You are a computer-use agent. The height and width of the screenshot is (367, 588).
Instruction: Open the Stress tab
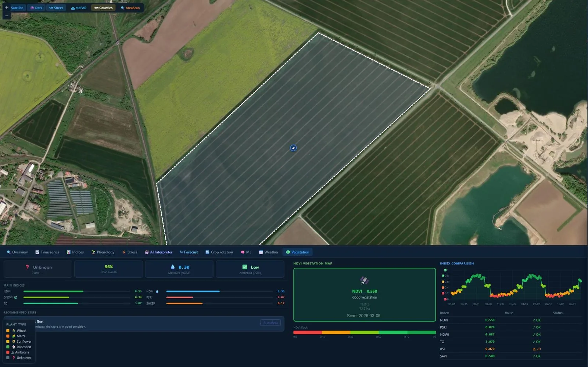point(130,252)
